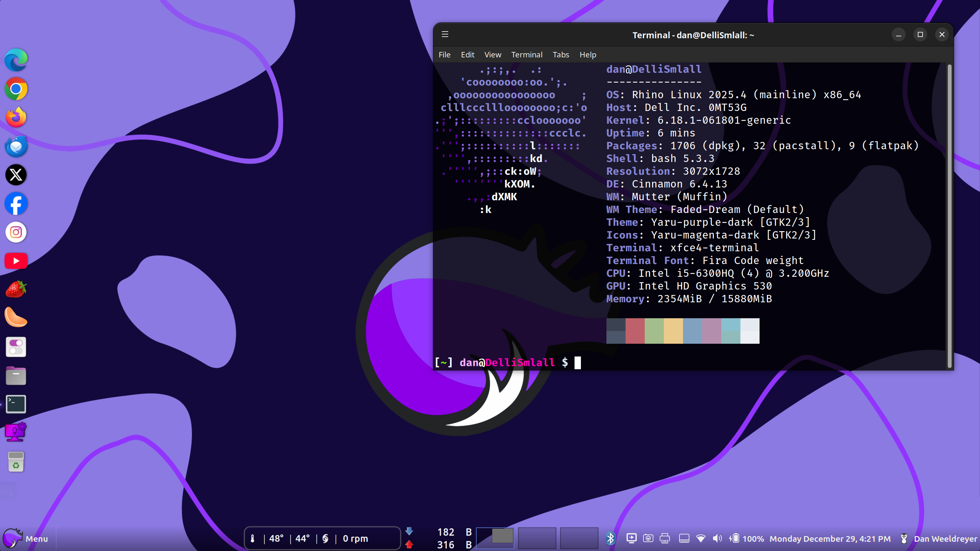
Task: Switch to the third workspace
Action: point(579,538)
